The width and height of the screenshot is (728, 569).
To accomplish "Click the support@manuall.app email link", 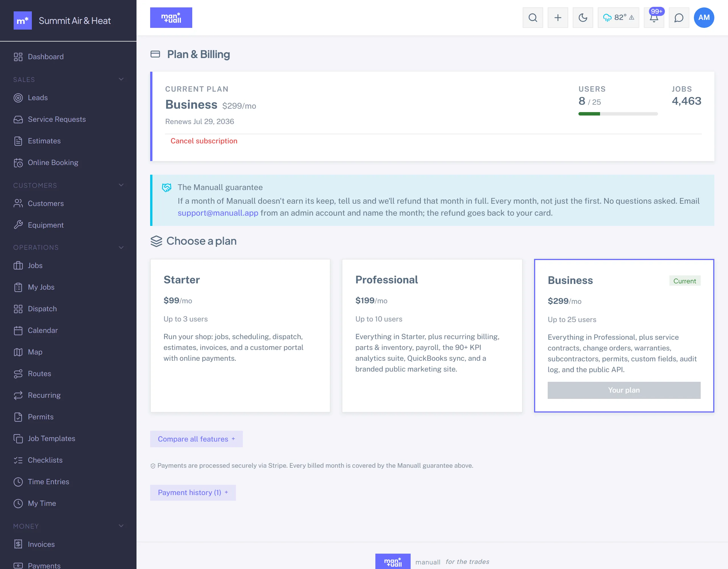I will [x=218, y=213].
